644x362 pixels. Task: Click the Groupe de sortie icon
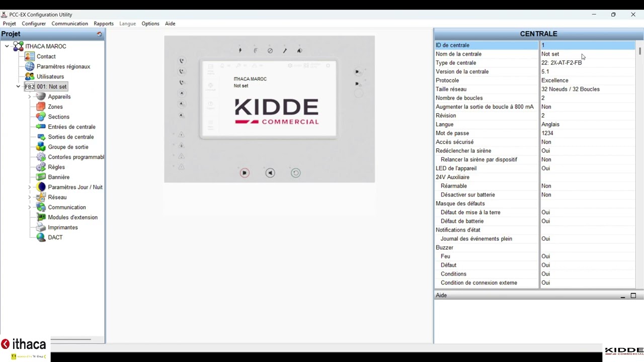click(x=41, y=147)
